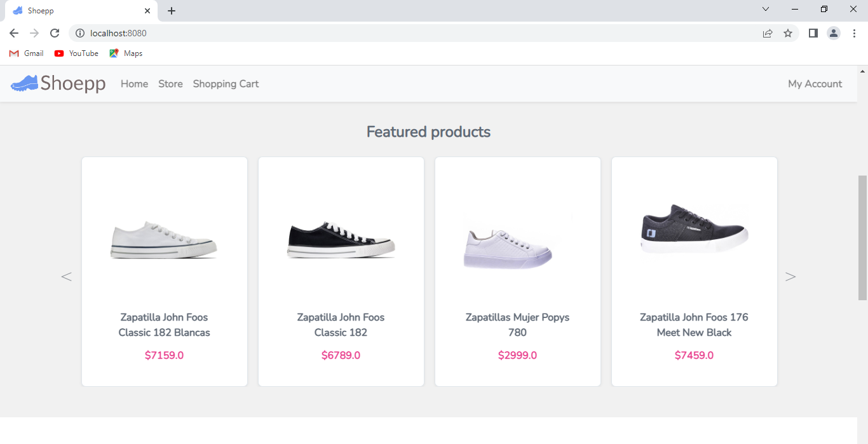Open the browser side panel icon
The width and height of the screenshot is (868, 444).
(813, 33)
